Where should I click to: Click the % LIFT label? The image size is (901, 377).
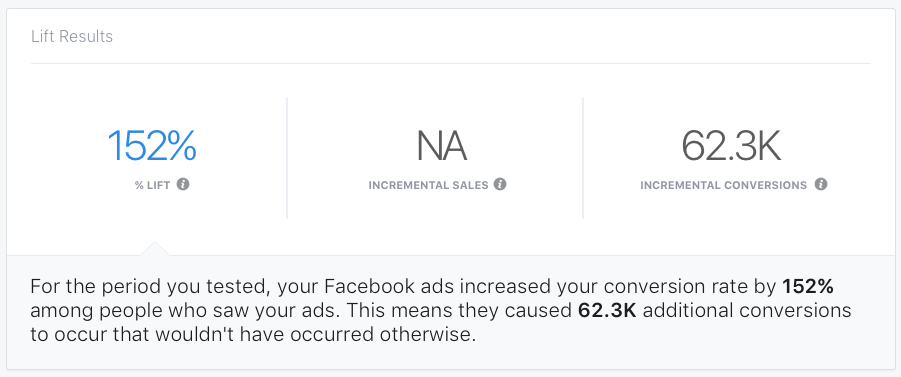[152, 186]
